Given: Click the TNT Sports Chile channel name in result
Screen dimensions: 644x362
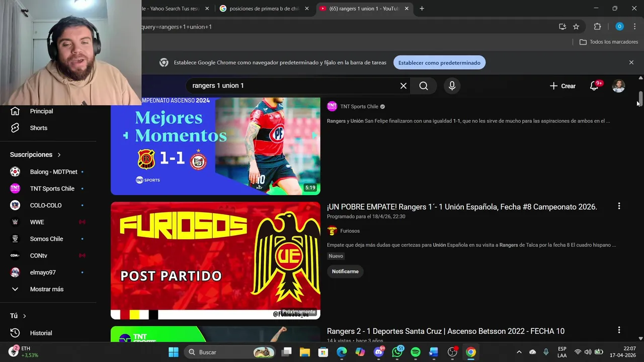Looking at the screenshot, I should tap(359, 107).
